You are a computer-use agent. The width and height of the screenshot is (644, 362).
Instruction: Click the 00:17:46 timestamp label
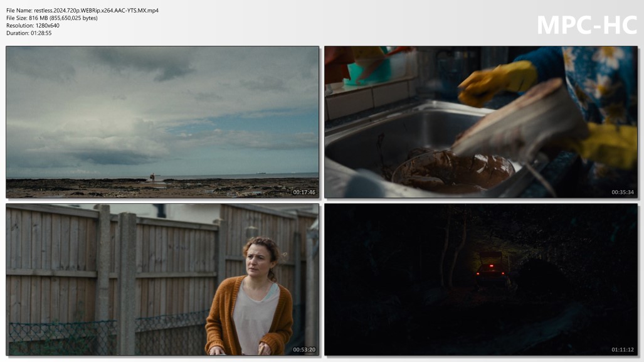click(304, 193)
